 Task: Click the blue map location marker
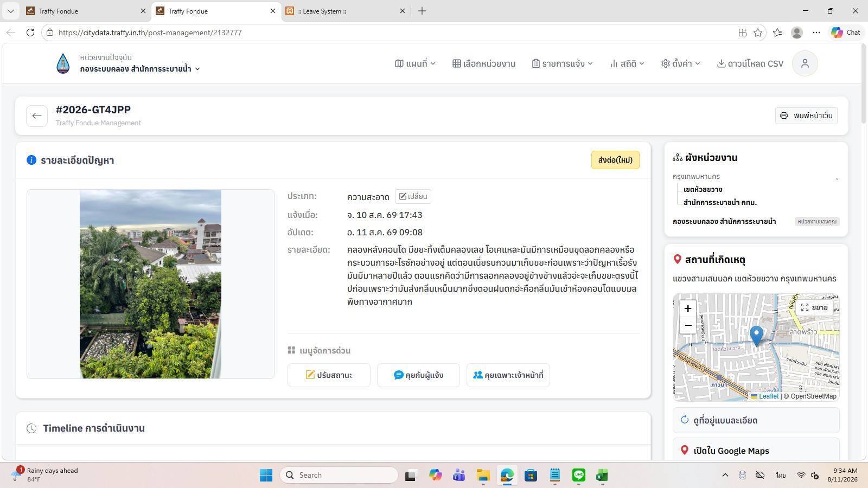pyautogui.click(x=756, y=336)
